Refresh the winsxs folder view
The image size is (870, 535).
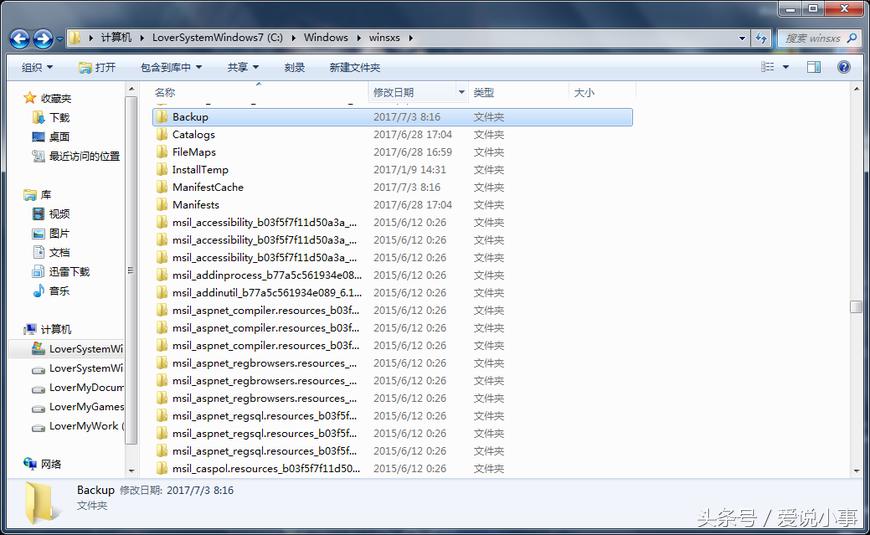click(x=761, y=38)
